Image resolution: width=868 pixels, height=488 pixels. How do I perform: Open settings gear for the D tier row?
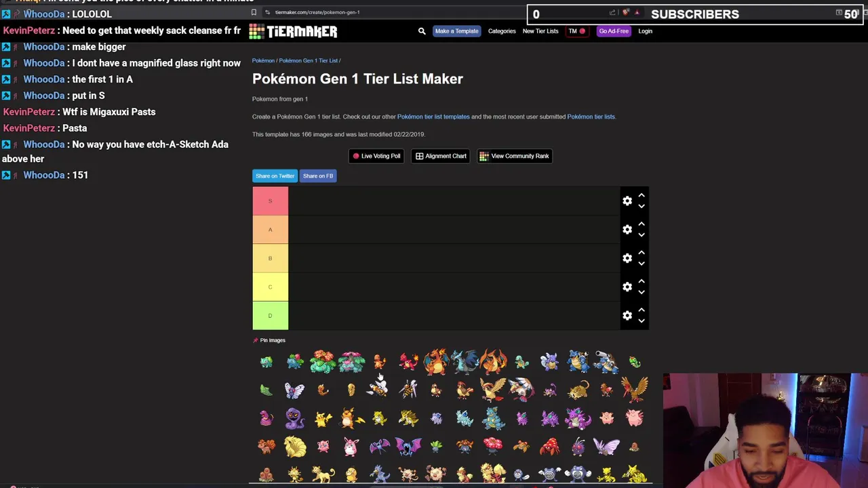point(627,315)
